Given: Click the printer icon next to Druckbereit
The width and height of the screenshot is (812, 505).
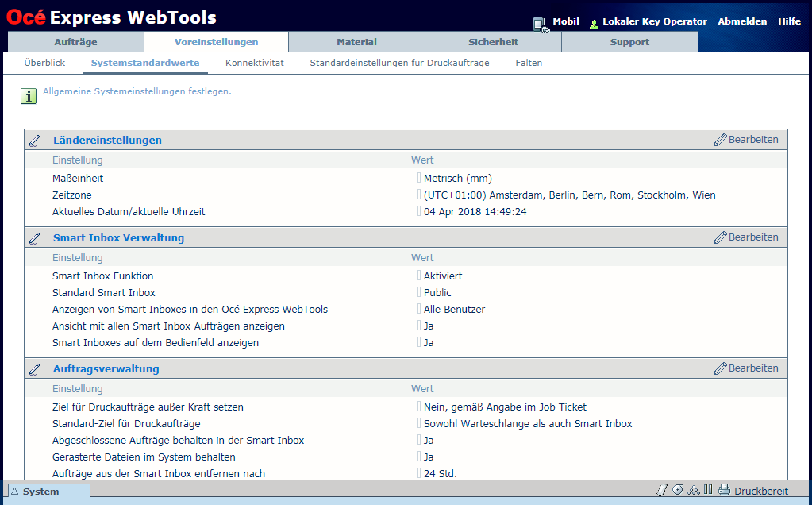Looking at the screenshot, I should pos(724,491).
